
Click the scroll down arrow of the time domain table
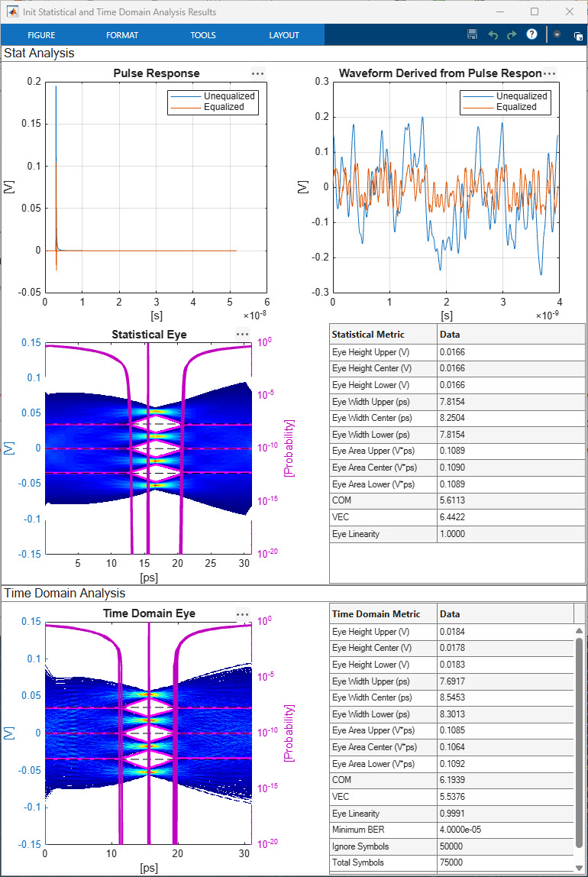click(x=580, y=867)
